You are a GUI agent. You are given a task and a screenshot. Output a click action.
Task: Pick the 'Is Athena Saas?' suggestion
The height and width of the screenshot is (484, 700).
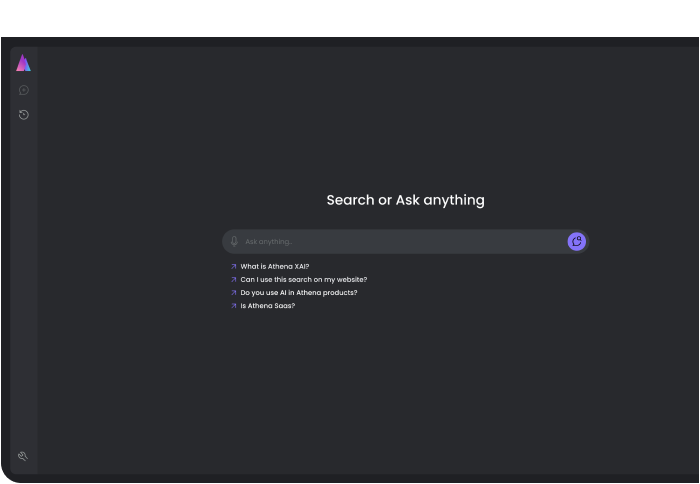click(267, 306)
